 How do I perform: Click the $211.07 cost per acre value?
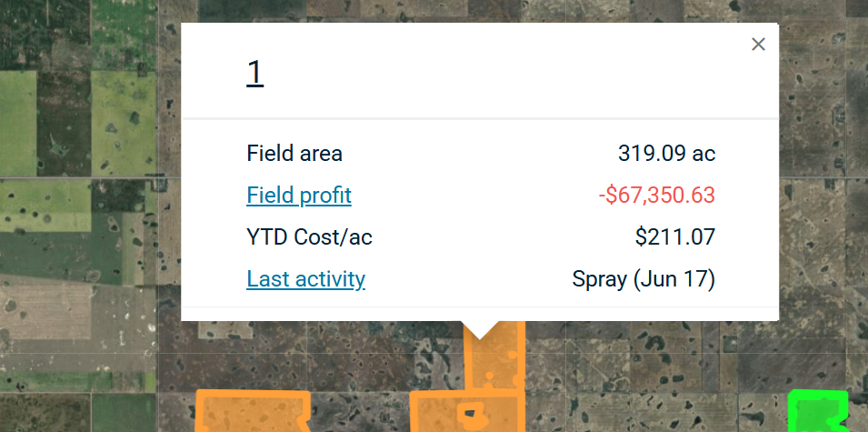pos(675,237)
